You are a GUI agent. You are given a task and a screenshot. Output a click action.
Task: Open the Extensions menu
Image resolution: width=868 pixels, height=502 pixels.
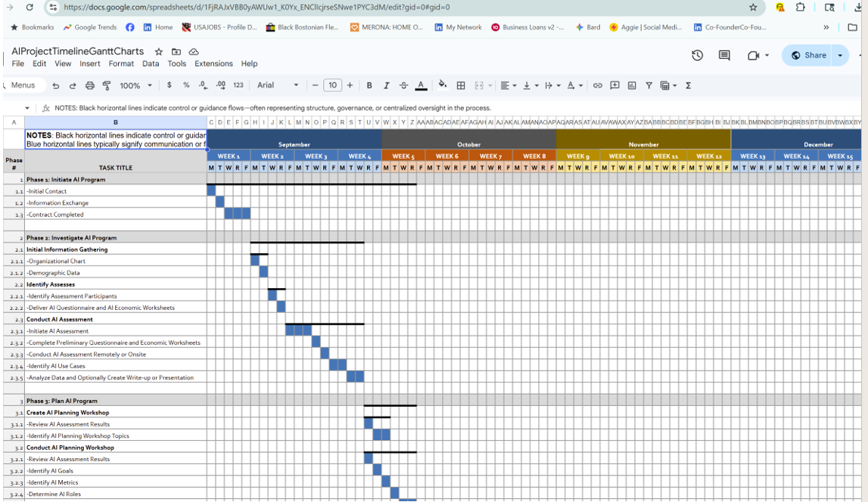coord(213,64)
